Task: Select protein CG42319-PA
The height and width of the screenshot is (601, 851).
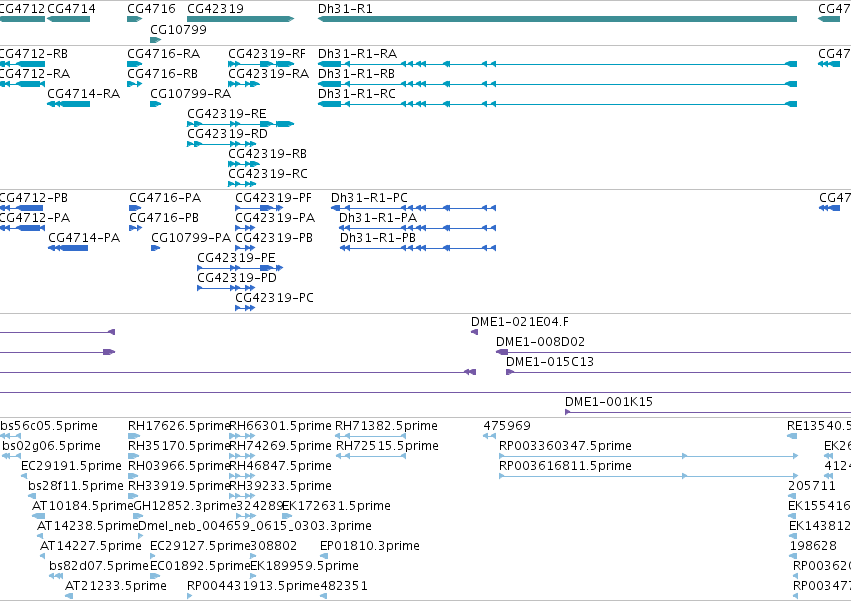Action: point(245,229)
